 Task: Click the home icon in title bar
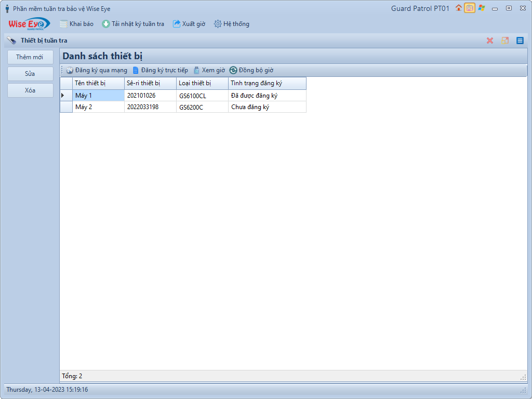[x=458, y=8]
